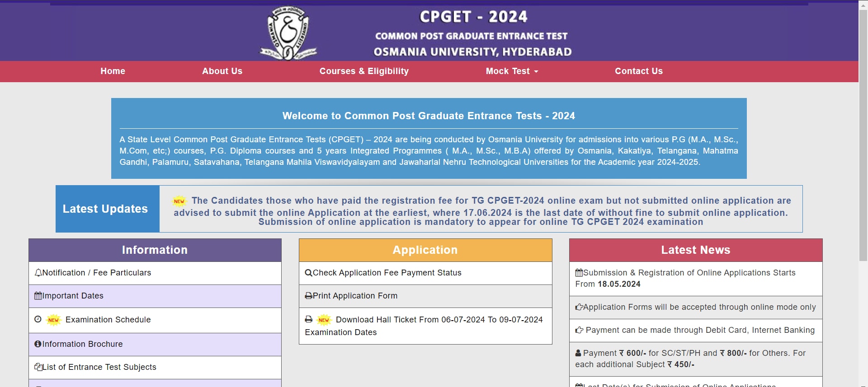Click the clock icon beside Examination Schedule
Screen dimensions: 868x387
38,319
